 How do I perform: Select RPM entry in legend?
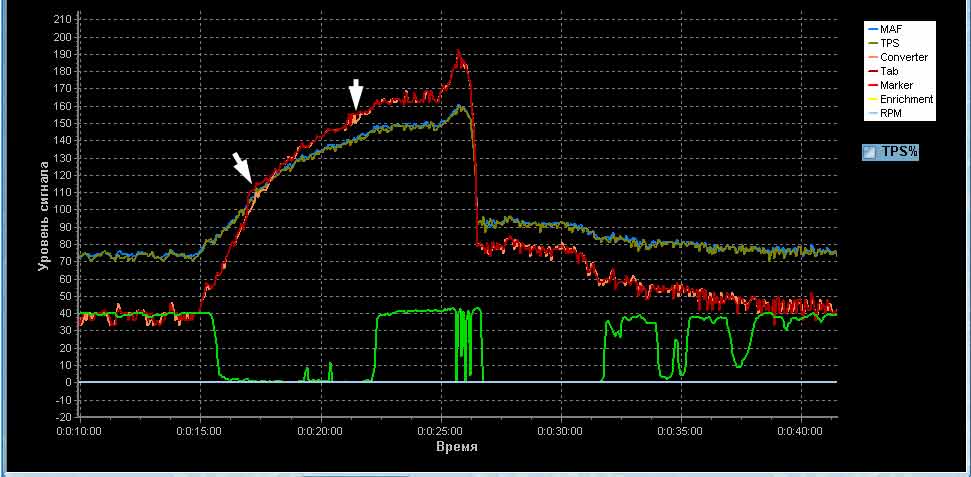tap(884, 114)
